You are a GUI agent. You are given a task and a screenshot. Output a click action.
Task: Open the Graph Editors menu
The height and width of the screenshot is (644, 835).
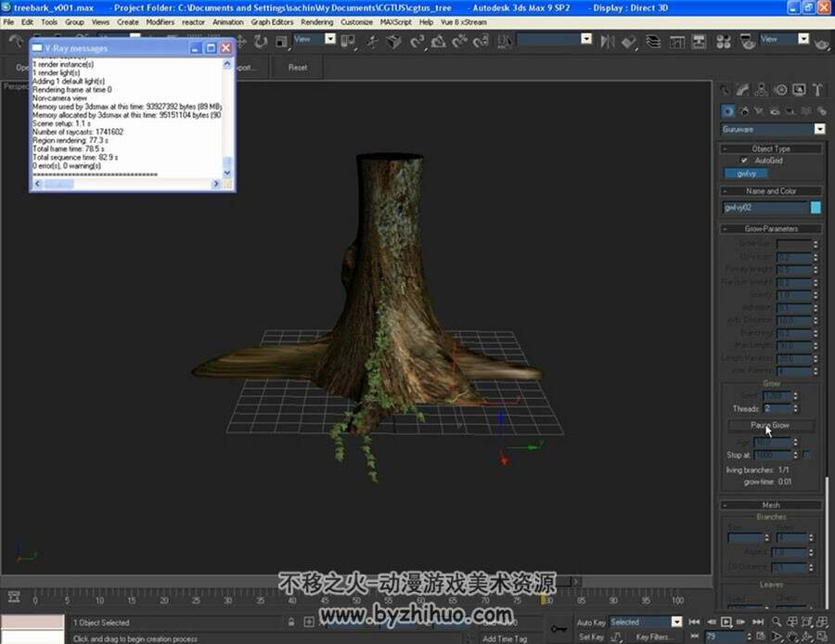[x=272, y=22]
